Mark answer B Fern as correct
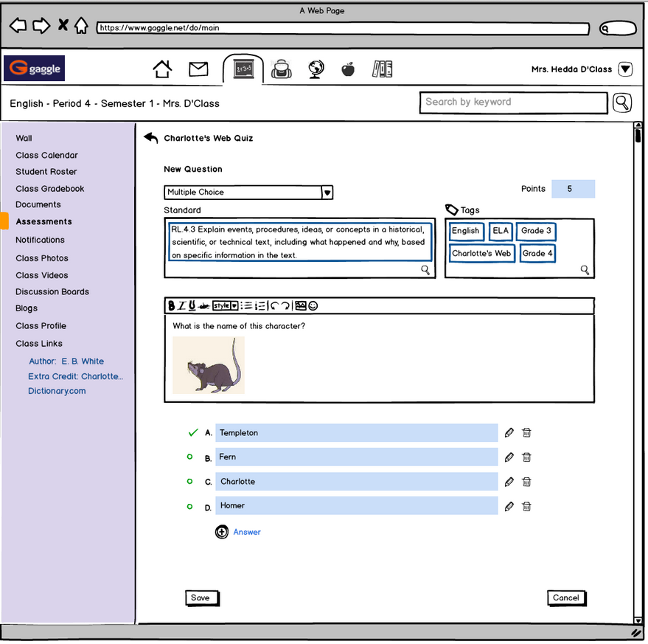Screen dimensions: 648x644 (x=190, y=457)
